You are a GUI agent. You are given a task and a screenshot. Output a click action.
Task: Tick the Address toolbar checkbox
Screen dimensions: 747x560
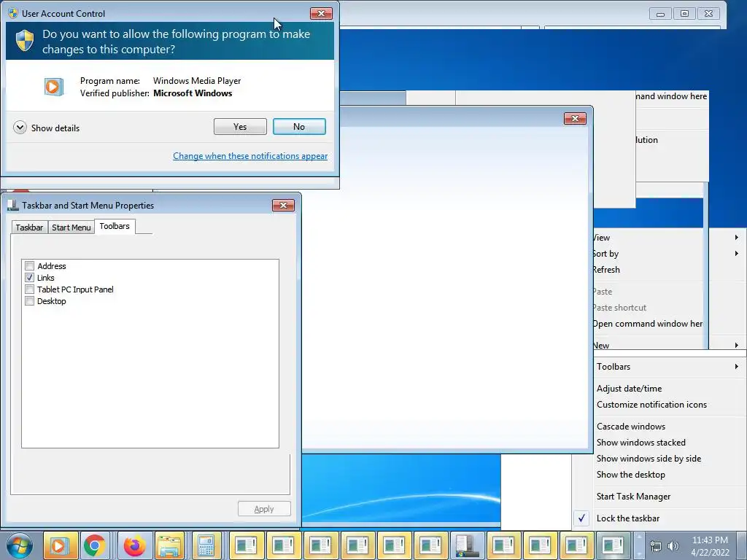29,265
